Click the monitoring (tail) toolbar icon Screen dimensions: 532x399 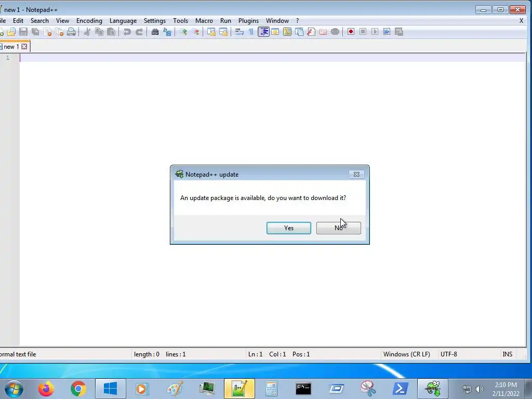pos(335,32)
